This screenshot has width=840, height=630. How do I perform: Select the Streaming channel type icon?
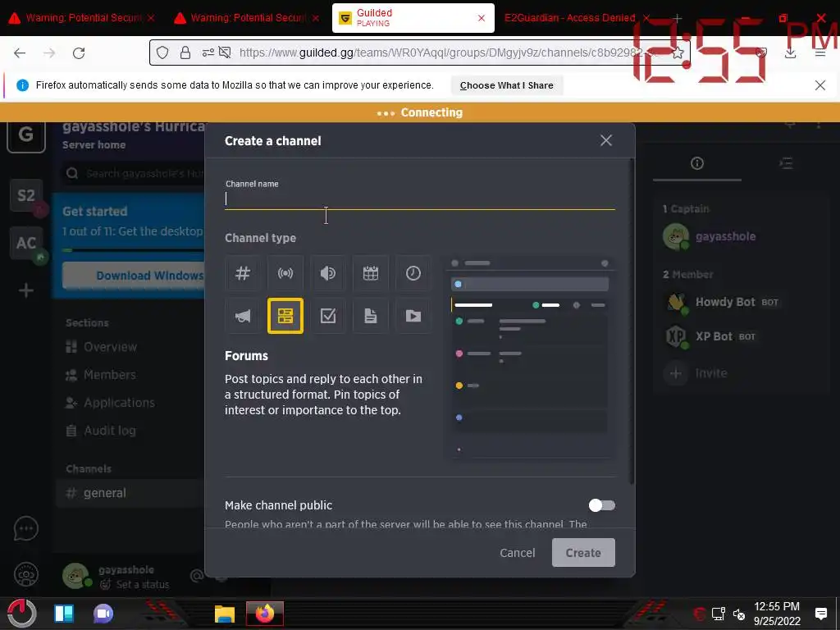click(x=285, y=273)
